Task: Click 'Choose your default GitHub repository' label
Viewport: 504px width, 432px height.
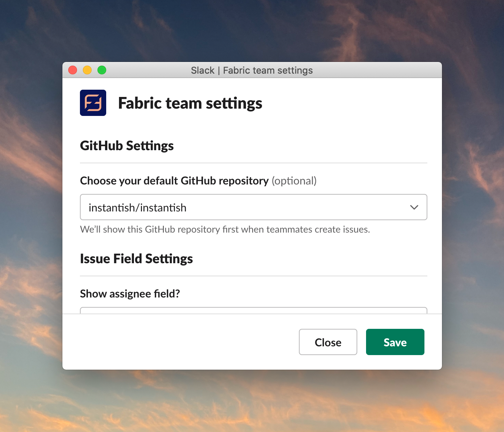Action: (x=174, y=181)
